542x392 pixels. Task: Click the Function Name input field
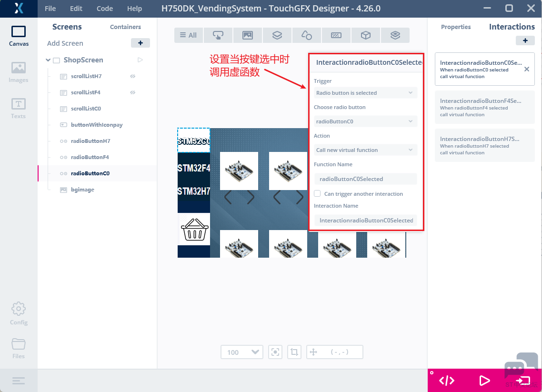[365, 179]
